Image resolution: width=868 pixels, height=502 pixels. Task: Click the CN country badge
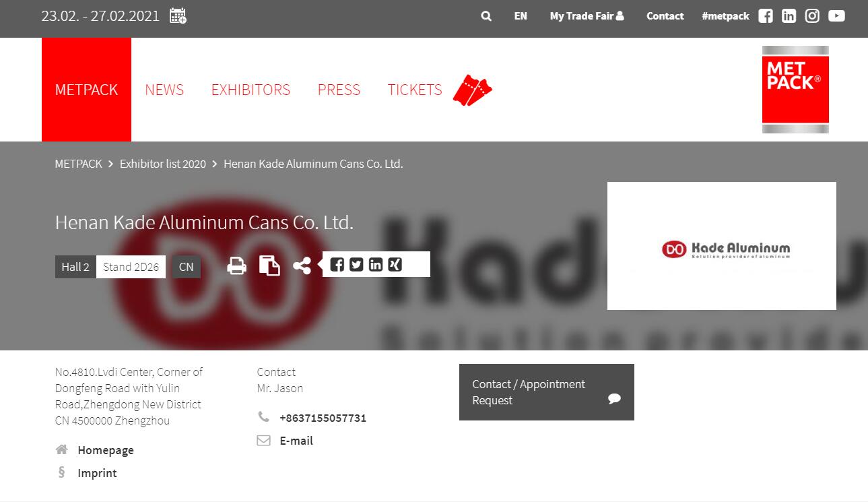(187, 267)
